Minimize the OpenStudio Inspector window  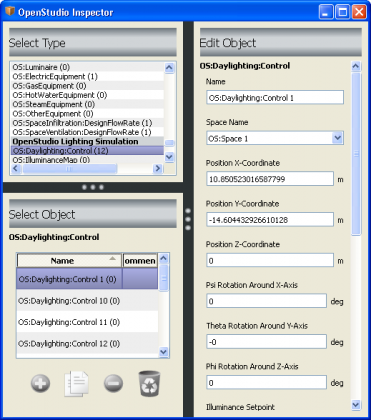pos(326,12)
